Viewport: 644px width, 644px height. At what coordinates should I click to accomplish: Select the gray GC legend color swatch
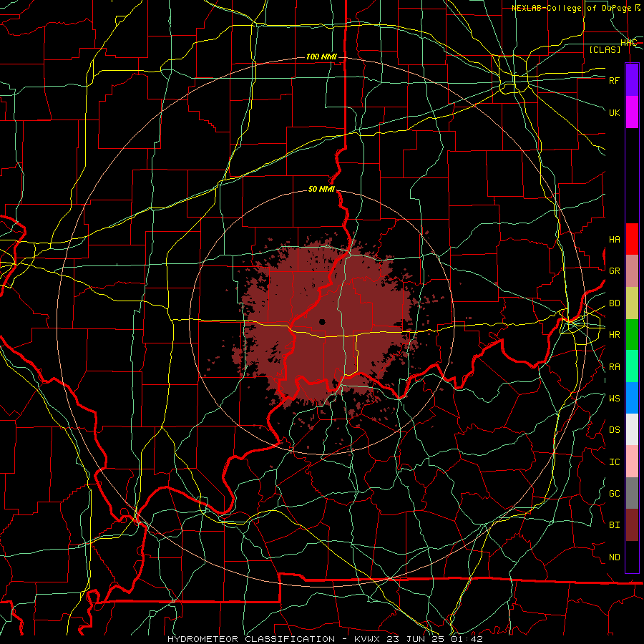tap(632, 493)
